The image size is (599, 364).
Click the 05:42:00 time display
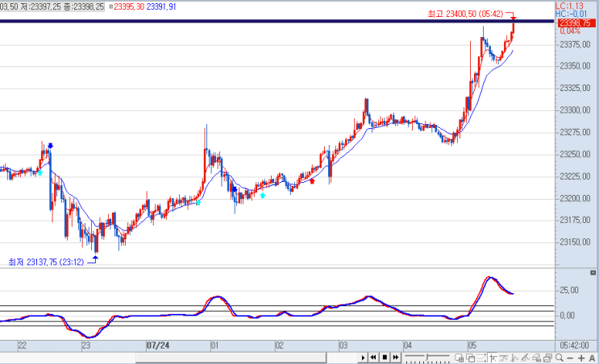[575, 345]
